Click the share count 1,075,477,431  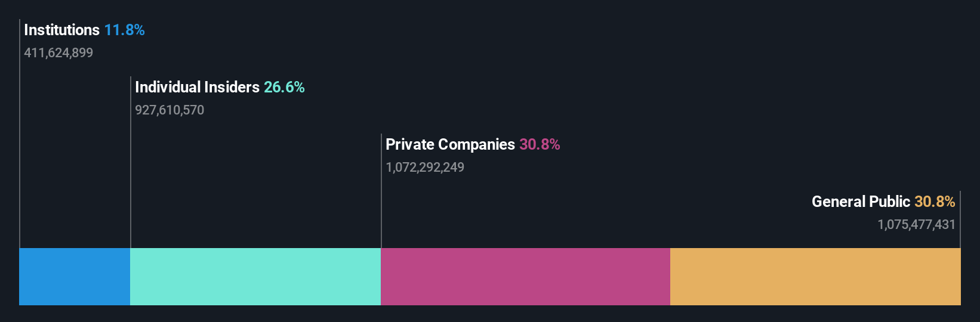point(916,224)
